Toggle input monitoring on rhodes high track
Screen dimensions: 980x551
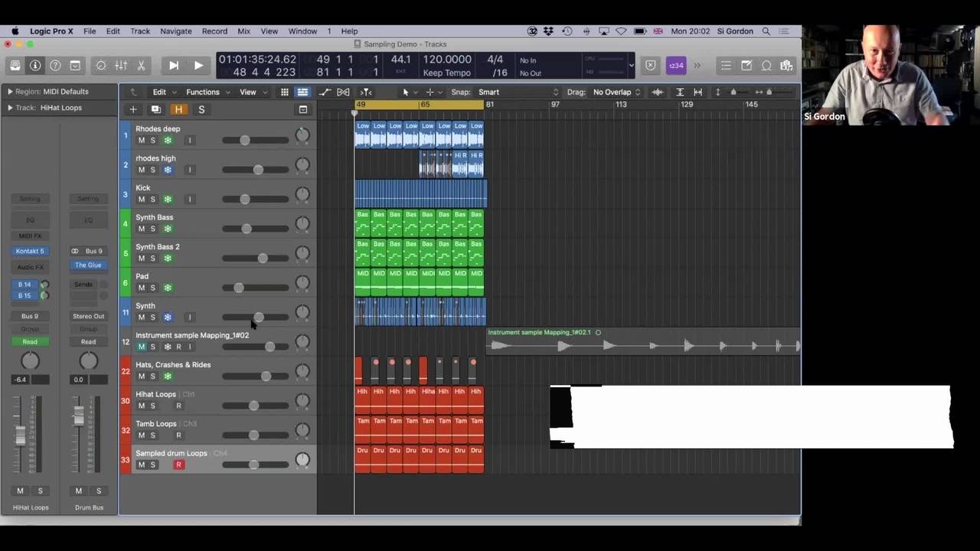(190, 170)
